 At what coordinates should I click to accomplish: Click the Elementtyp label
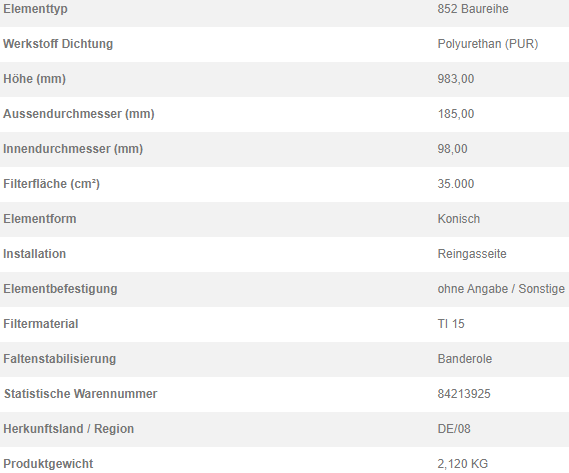(35, 9)
